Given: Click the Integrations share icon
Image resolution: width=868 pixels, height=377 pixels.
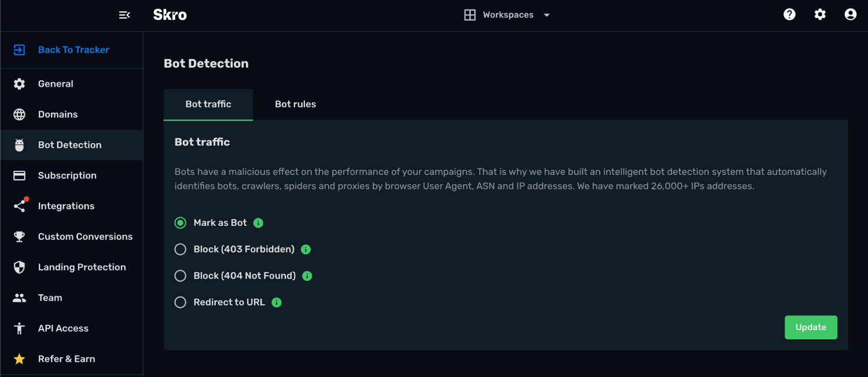Looking at the screenshot, I should pyautogui.click(x=20, y=206).
